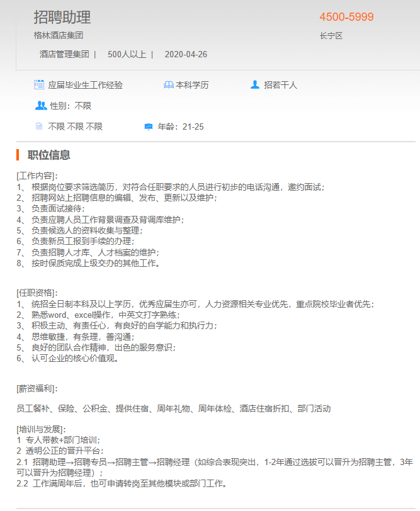The height and width of the screenshot is (511, 420).
Task: Select the 长宁区 district label
Action: coord(331,36)
